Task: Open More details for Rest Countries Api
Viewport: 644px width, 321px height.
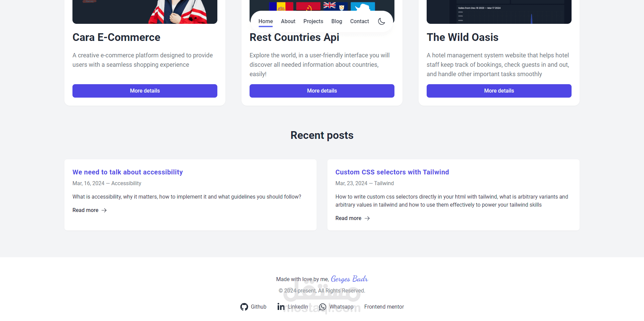Action: pos(322,91)
